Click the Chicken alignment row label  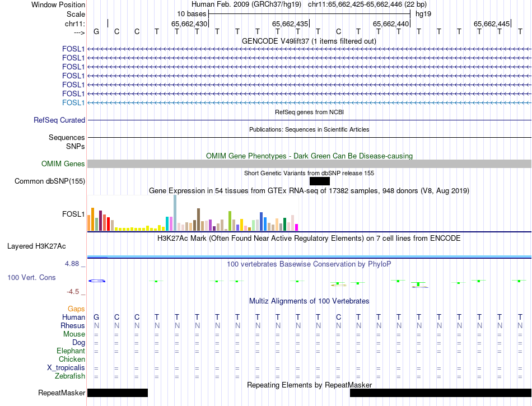point(72,359)
